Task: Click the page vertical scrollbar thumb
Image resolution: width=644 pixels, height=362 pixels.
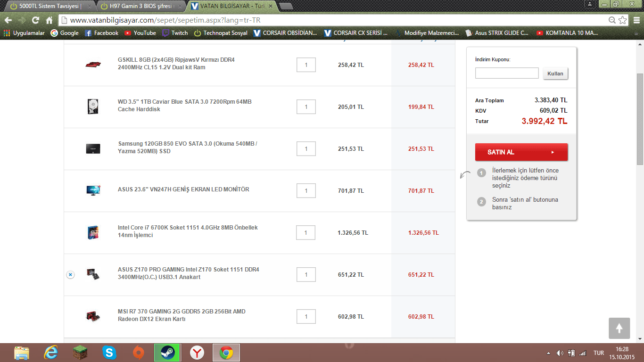Action: click(640, 119)
